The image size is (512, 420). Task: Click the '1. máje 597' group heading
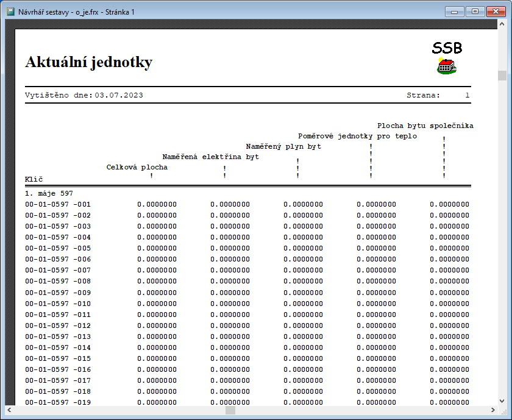coord(49,193)
